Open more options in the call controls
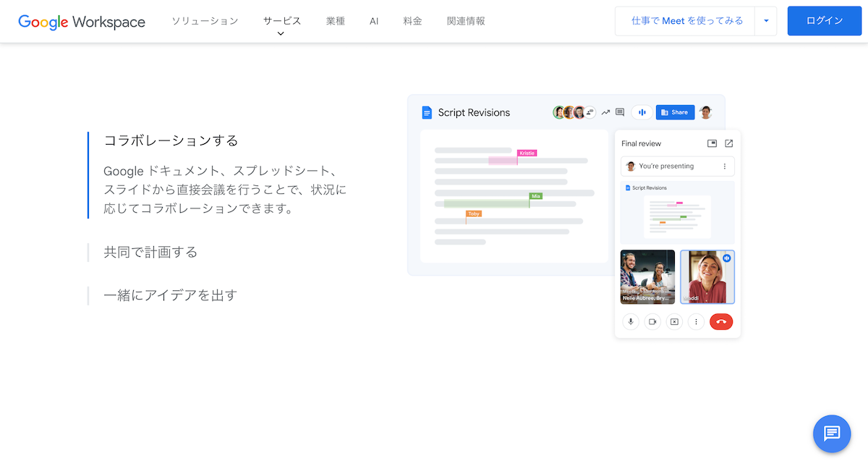This screenshot has width=868, height=469. [696, 321]
